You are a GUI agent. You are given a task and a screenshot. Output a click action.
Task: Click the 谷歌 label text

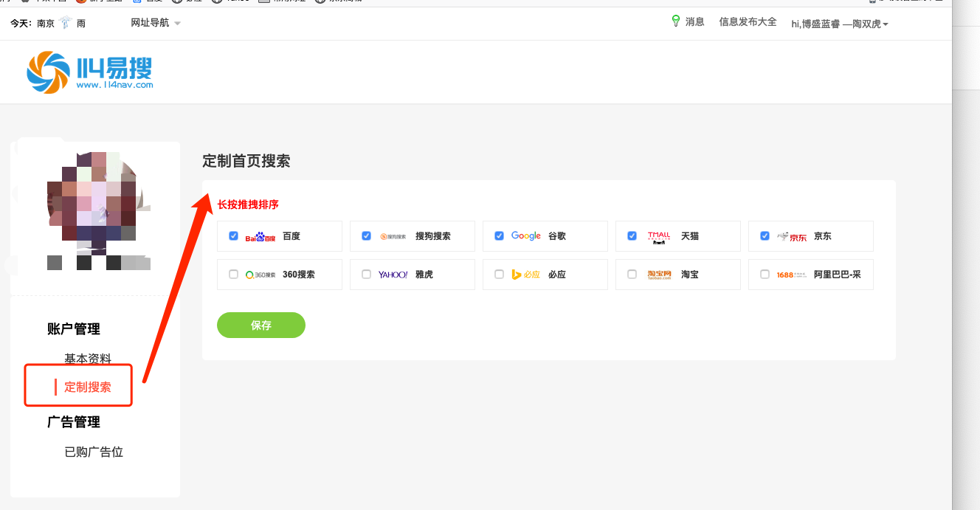click(557, 236)
